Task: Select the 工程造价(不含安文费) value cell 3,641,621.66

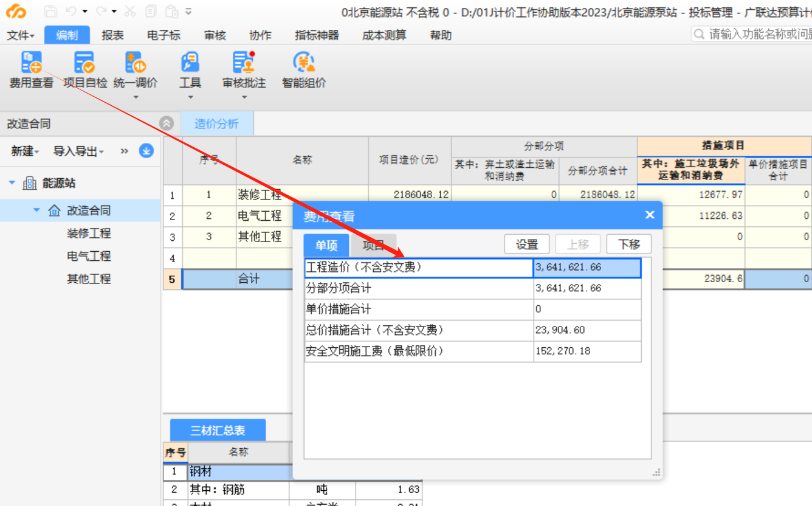Action: [587, 268]
